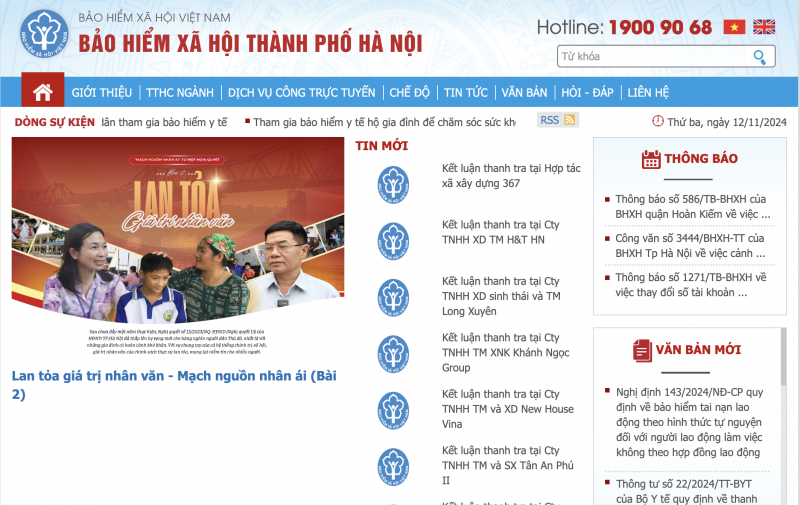Open the Liên hệ menu item
Viewport: 800px width, 505px height.
pos(648,93)
